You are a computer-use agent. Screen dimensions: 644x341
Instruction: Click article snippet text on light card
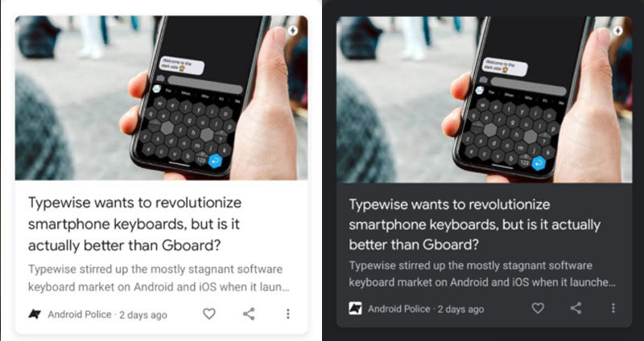pyautogui.click(x=159, y=277)
